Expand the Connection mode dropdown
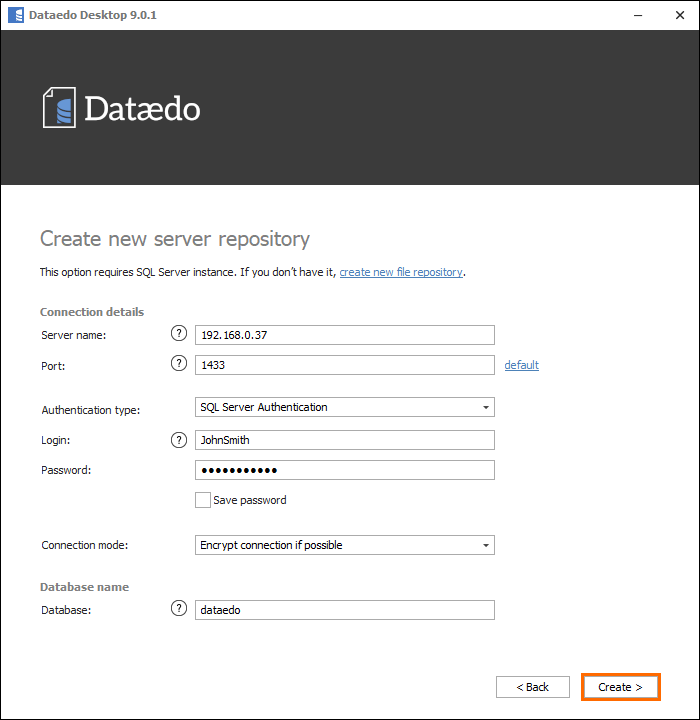Image resolution: width=700 pixels, height=720 pixels. 344,545
